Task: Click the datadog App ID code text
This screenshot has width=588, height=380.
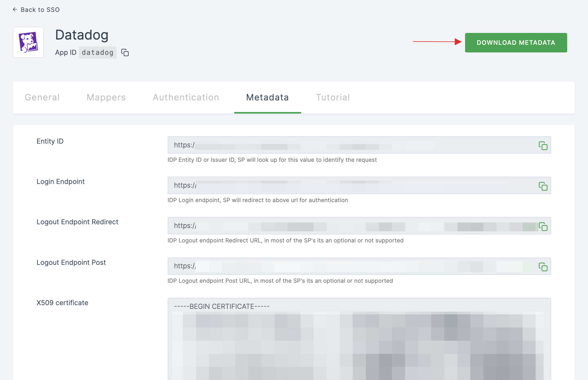Action: point(98,52)
